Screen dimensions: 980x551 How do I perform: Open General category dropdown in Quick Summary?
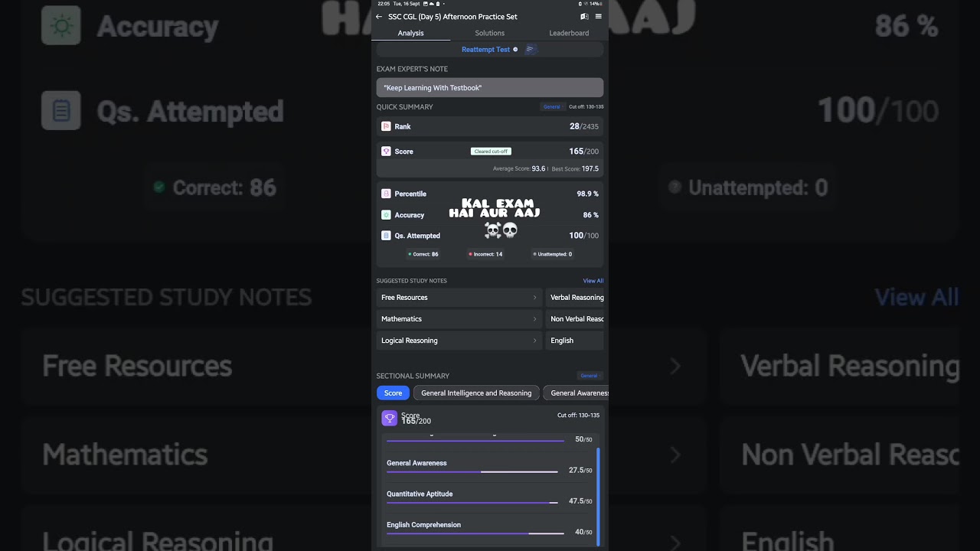point(552,107)
